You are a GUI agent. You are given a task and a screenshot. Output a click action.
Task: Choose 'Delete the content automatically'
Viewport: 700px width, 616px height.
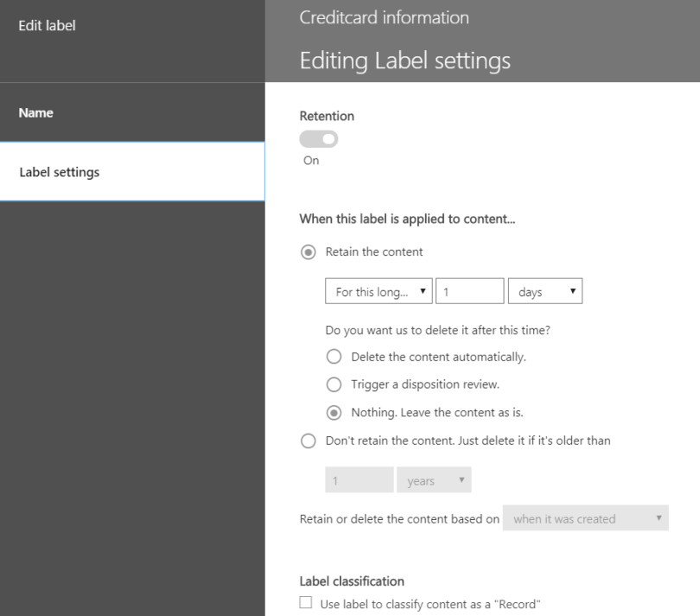click(334, 356)
